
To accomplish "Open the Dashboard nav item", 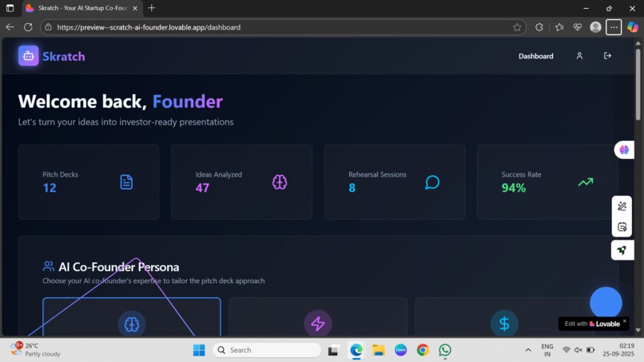I will click(535, 56).
